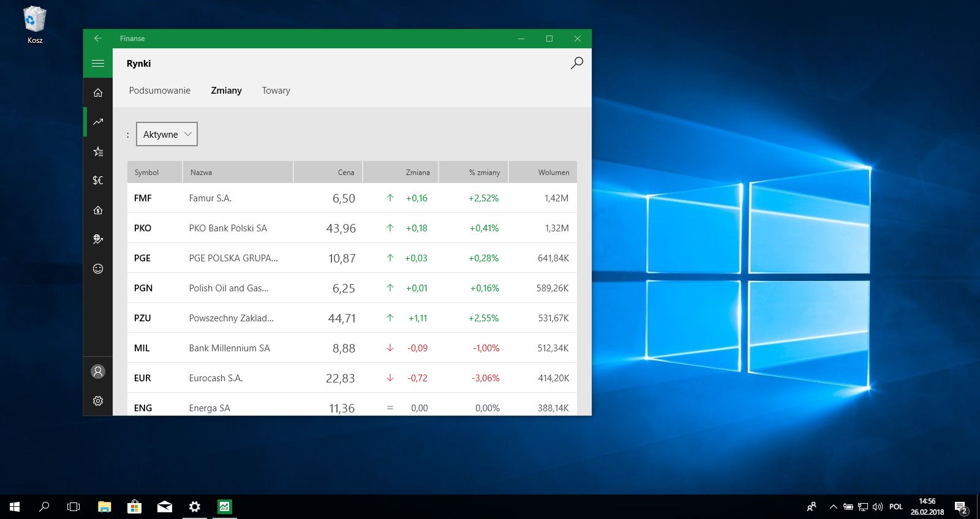Go to the Home sidebar icon

coord(98,92)
